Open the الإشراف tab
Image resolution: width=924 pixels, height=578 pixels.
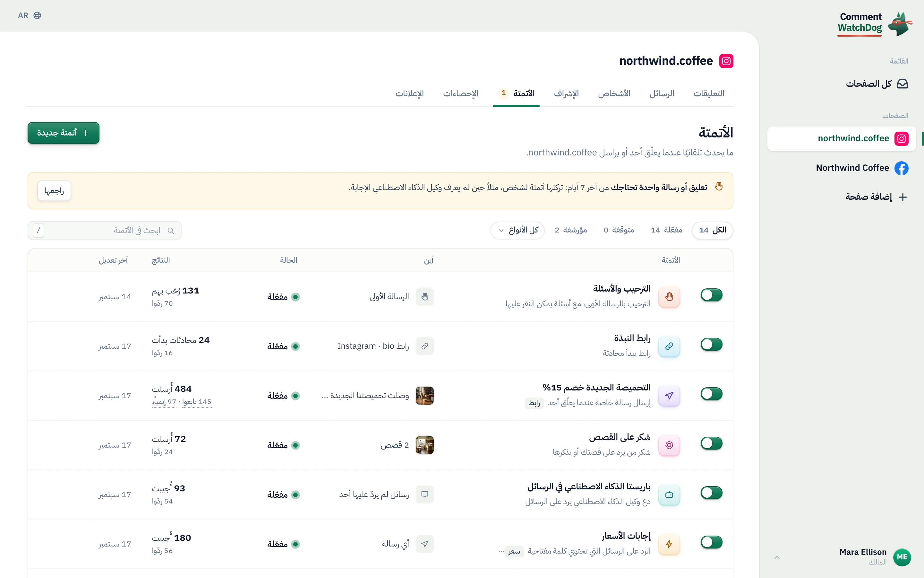point(566,94)
